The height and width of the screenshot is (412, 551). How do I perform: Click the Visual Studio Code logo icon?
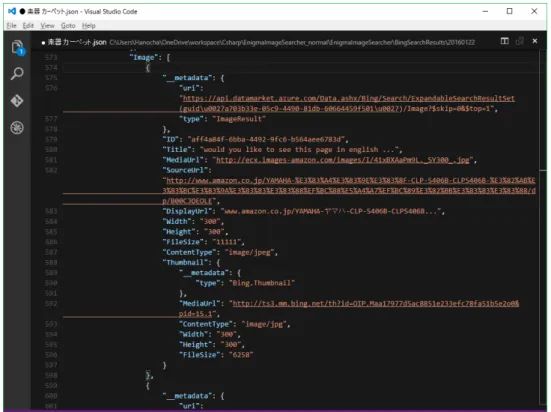click(12, 11)
